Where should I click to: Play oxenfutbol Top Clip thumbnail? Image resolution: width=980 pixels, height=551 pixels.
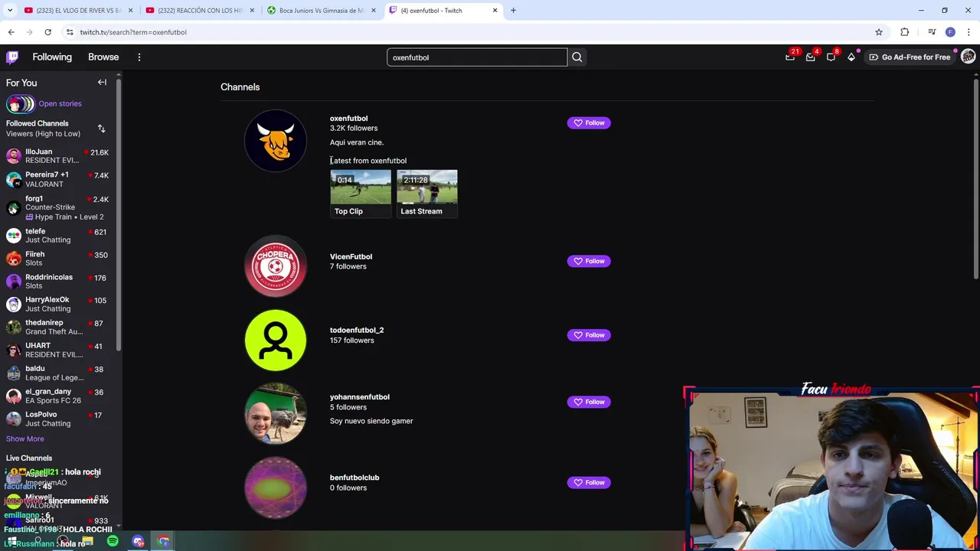coord(361,194)
